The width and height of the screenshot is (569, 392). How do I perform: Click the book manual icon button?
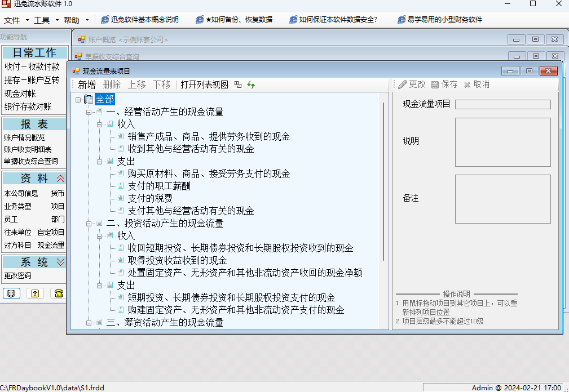tap(12, 293)
